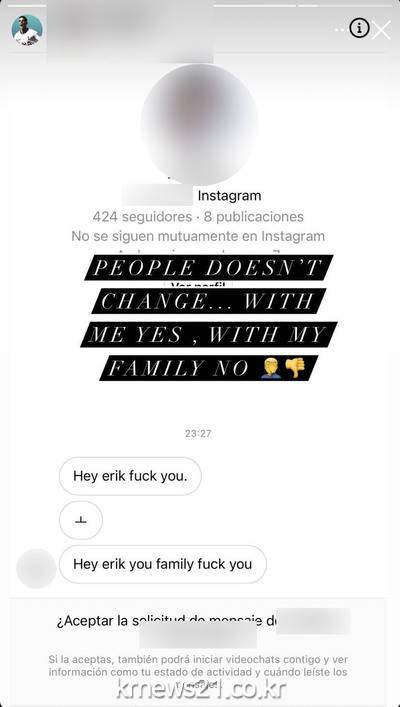Tap the middle-finger emoji message bubble
This screenshot has width=400, height=707.
pyautogui.click(x=81, y=520)
